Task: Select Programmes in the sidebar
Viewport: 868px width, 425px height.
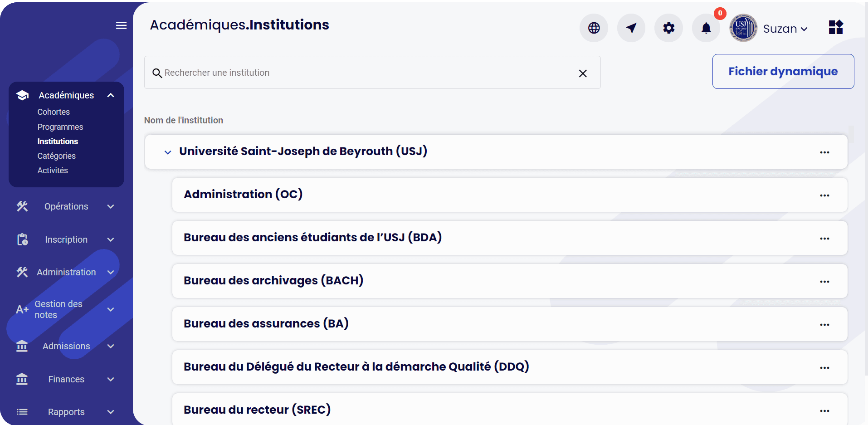Action: [60, 127]
